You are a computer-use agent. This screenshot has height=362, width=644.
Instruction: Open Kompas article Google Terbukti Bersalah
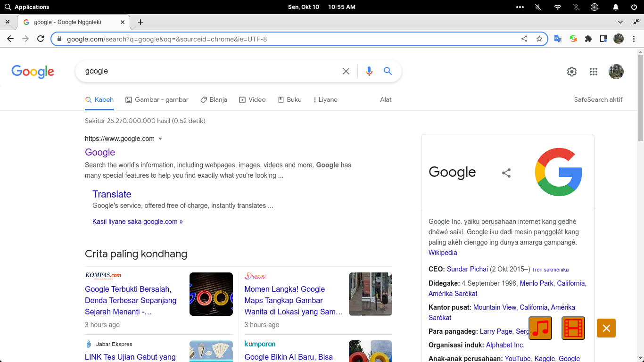click(131, 300)
